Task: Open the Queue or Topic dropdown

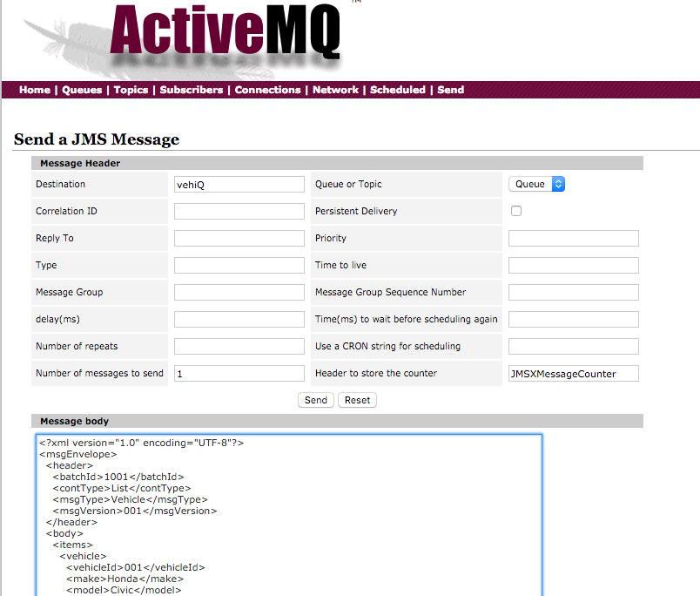Action: point(536,184)
